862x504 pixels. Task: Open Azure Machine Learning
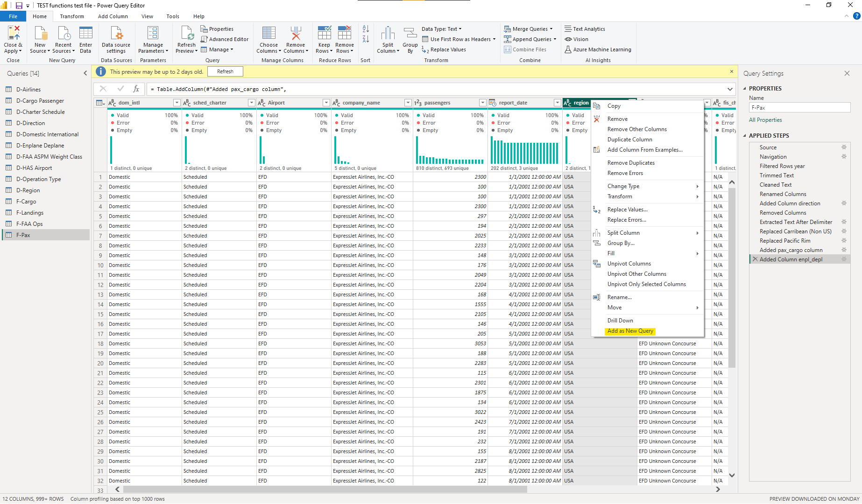pyautogui.click(x=598, y=49)
